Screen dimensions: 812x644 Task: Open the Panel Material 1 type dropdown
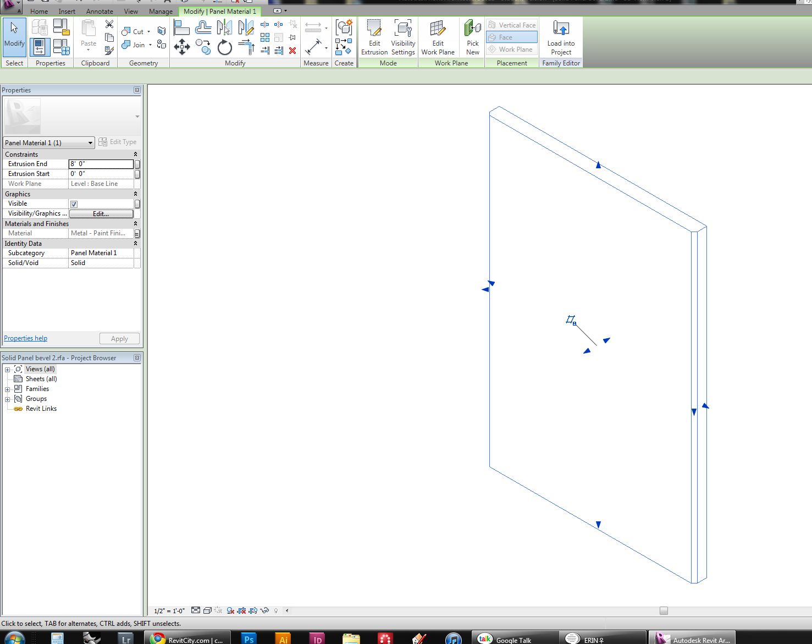point(90,143)
